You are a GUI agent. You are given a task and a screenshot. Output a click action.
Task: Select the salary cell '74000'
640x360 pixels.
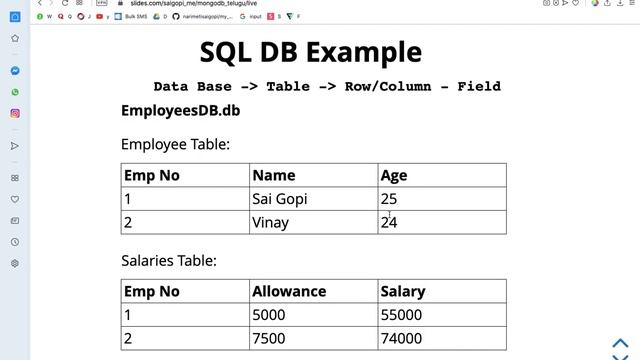pyautogui.click(x=442, y=338)
